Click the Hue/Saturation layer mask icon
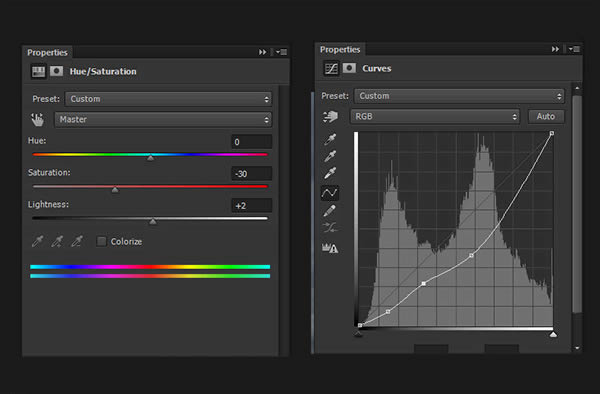 (57, 71)
